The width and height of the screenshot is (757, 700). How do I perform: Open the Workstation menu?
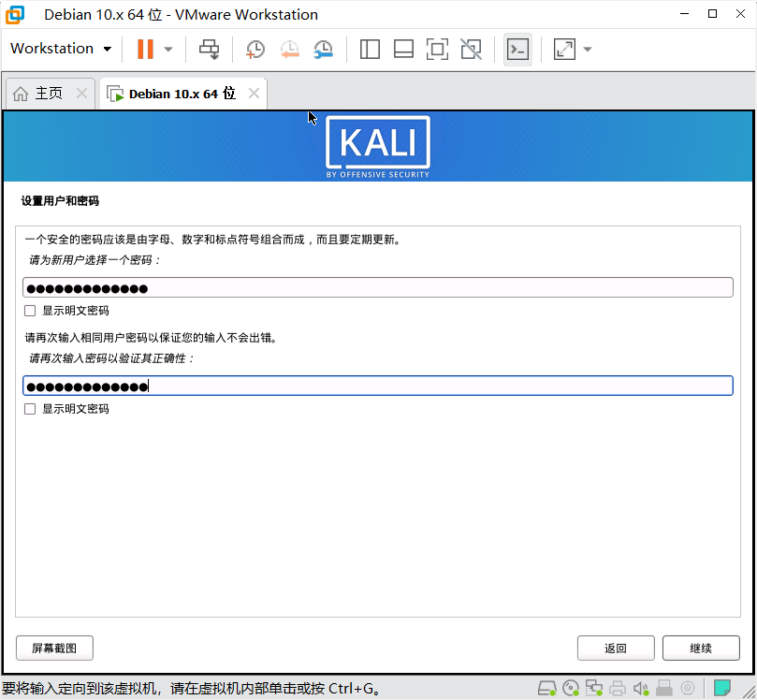(x=61, y=49)
